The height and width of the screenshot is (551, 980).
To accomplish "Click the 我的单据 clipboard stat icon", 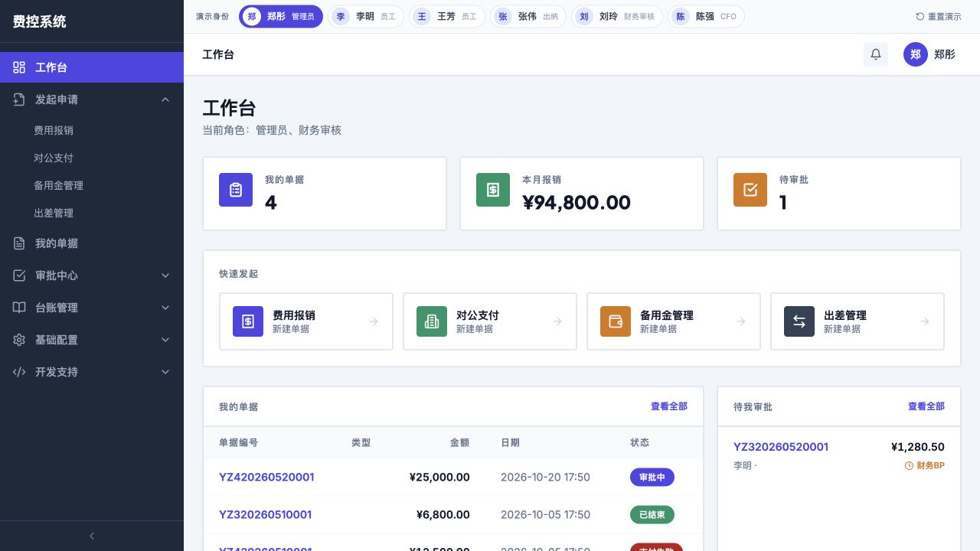I will tap(236, 190).
